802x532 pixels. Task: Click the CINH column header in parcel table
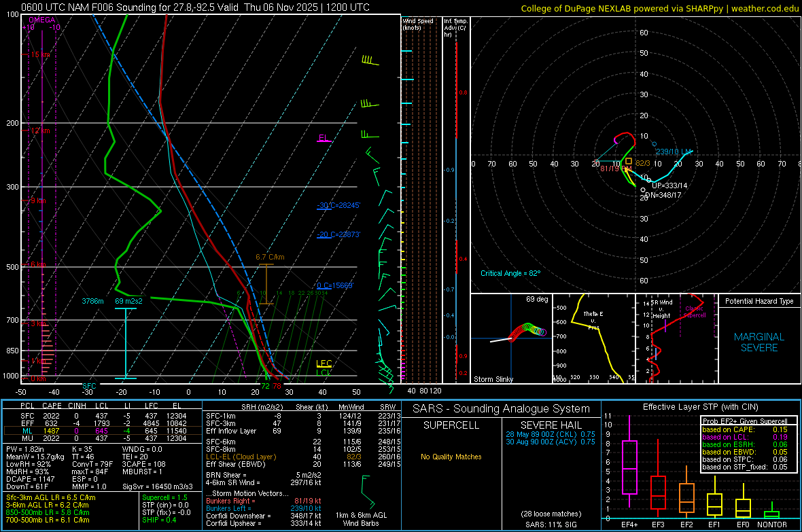(x=77, y=406)
